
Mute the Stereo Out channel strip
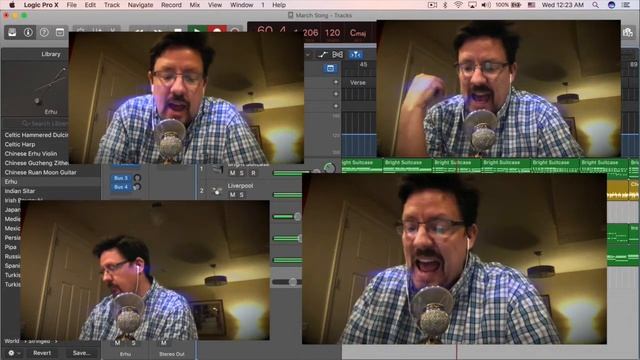(164, 343)
